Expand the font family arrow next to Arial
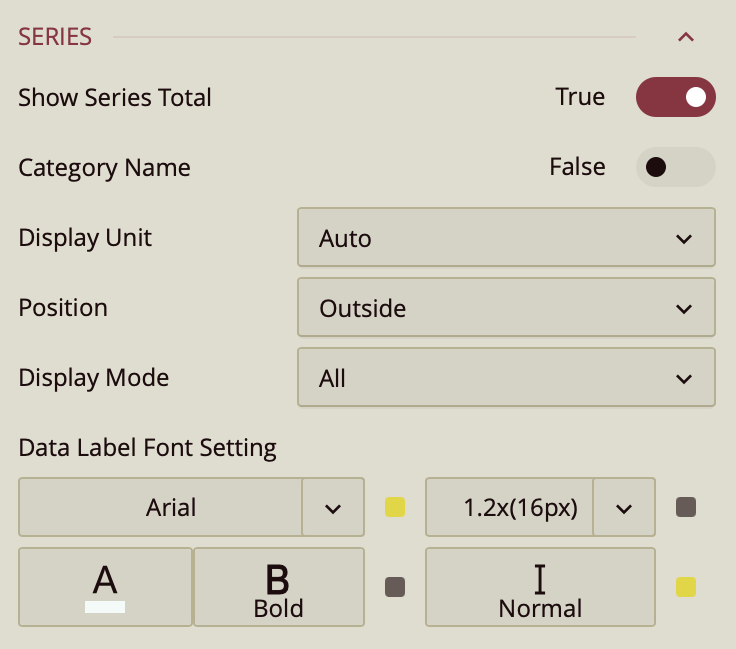The height and width of the screenshot is (649, 736). coord(333,507)
